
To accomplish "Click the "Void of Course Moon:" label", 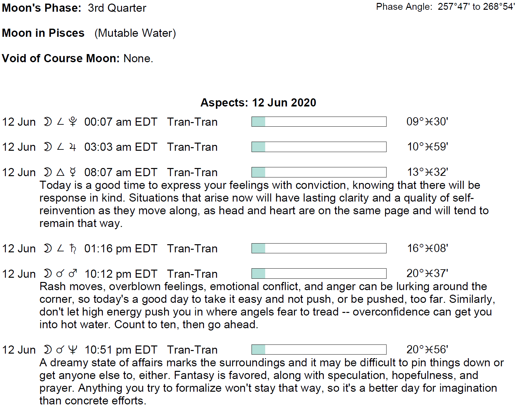I will pyautogui.click(x=61, y=58).
